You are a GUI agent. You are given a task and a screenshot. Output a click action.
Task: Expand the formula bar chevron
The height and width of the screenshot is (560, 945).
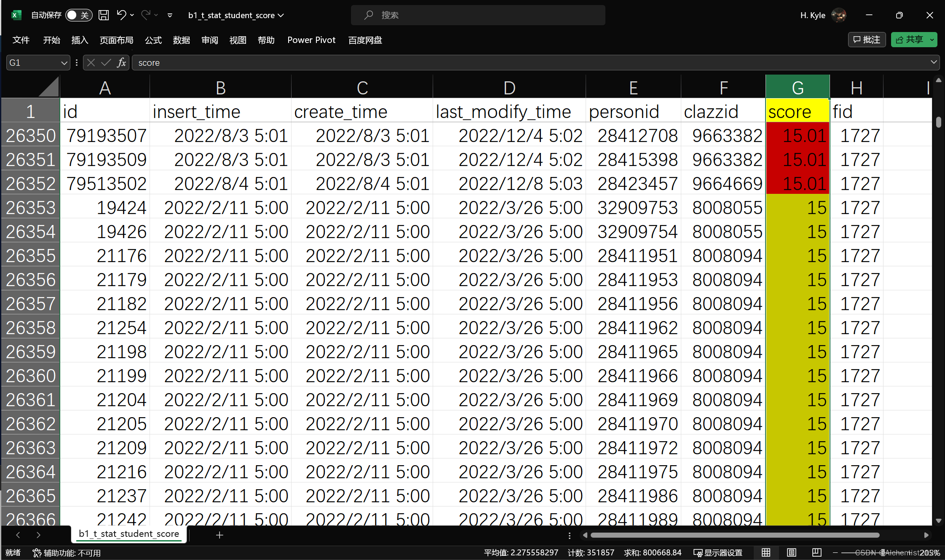coord(934,62)
